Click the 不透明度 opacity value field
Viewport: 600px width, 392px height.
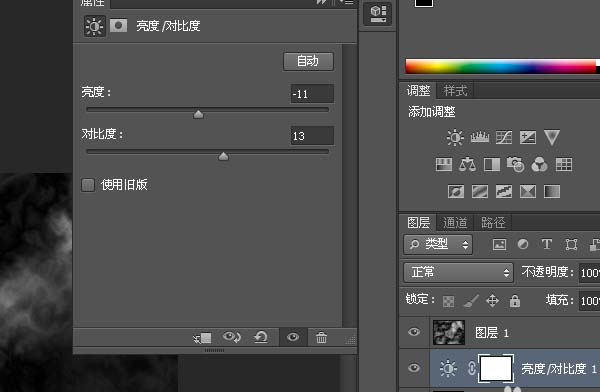coord(589,273)
